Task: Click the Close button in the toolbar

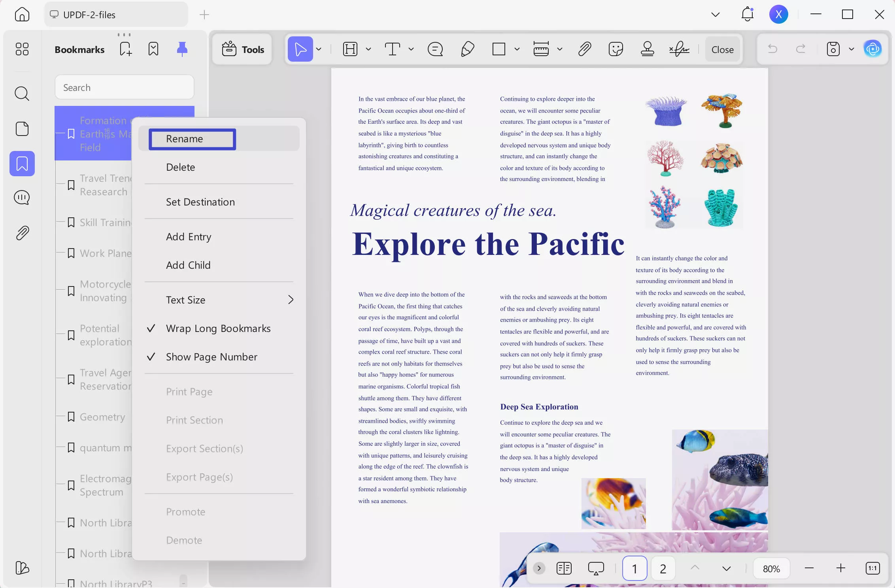Action: pyautogui.click(x=722, y=49)
